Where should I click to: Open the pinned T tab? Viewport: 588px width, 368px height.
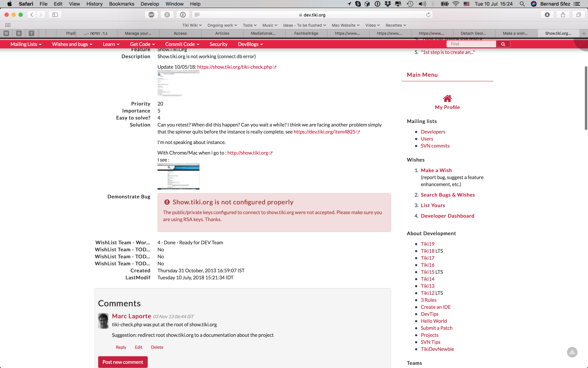pyautogui.click(x=31, y=33)
